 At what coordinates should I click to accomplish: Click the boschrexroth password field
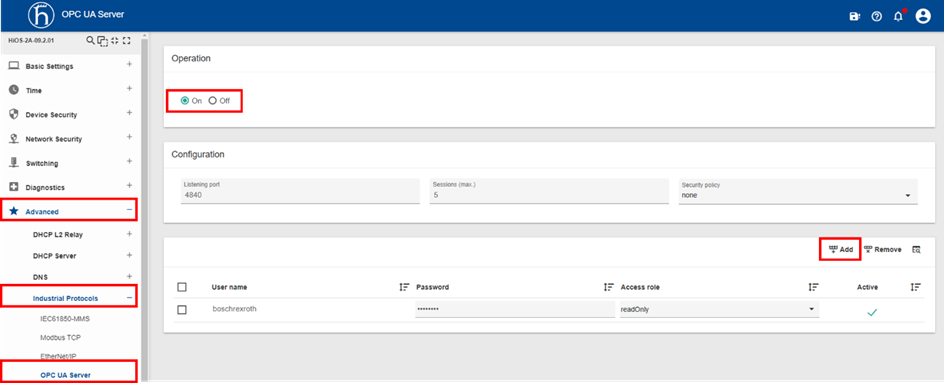515,310
